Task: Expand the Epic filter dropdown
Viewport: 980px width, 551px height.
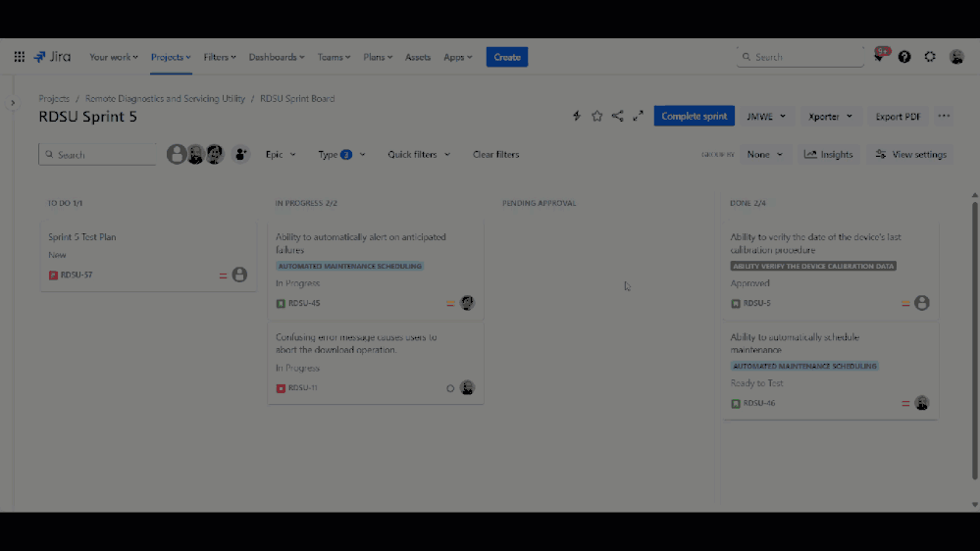Action: (281, 154)
